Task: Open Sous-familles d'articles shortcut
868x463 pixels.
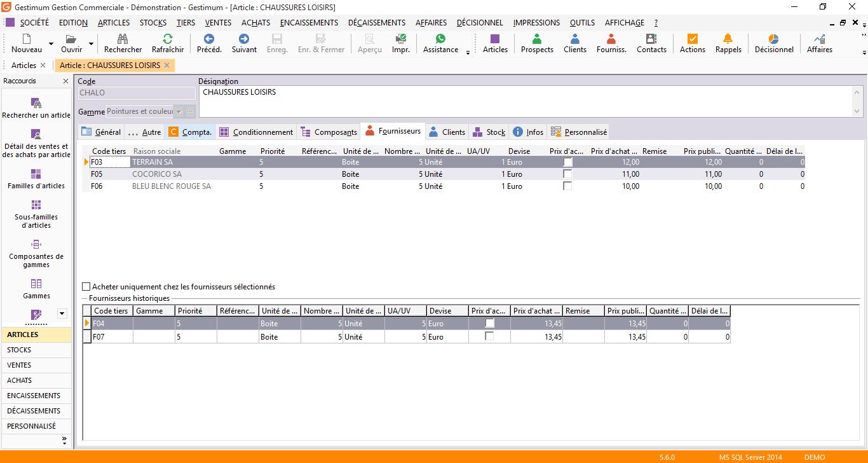Action: coord(36,214)
